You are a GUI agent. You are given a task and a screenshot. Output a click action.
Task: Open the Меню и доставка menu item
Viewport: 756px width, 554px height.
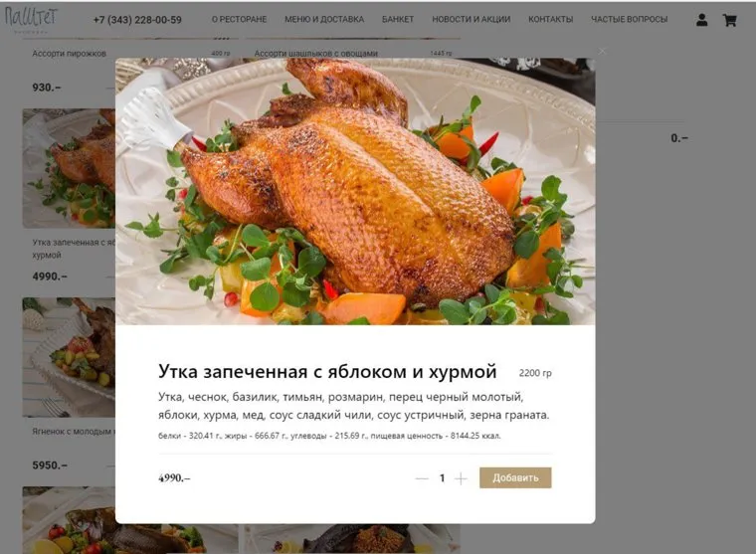[x=324, y=19]
